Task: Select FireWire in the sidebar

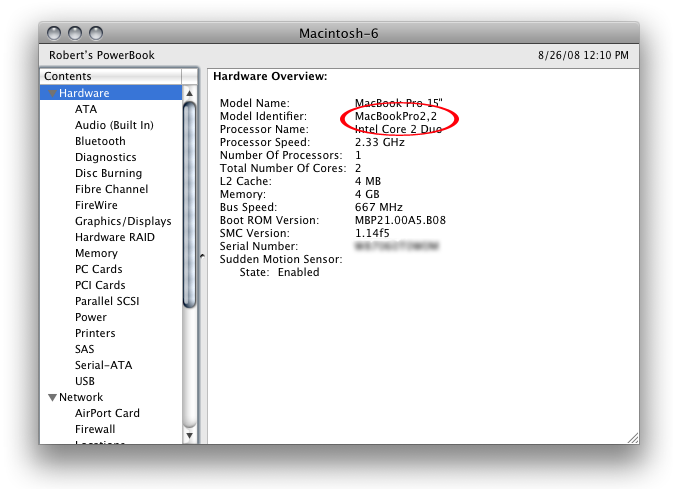Action: 96,205
